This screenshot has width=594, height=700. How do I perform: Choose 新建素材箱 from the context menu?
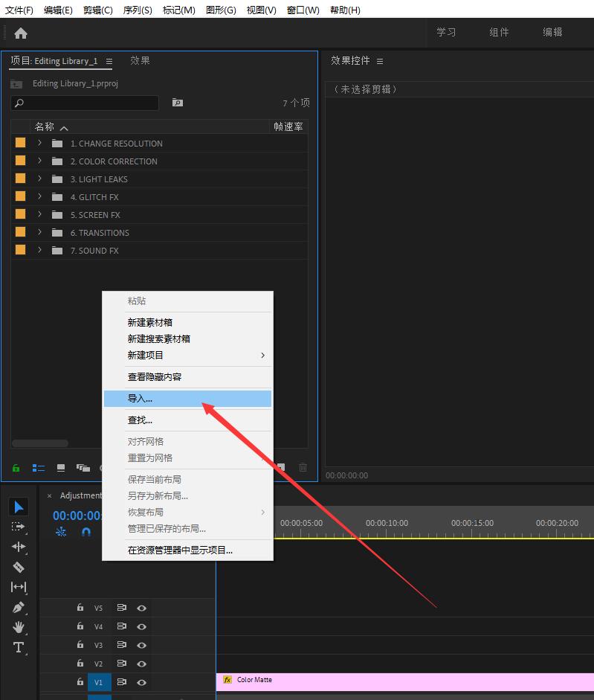pyautogui.click(x=187, y=322)
